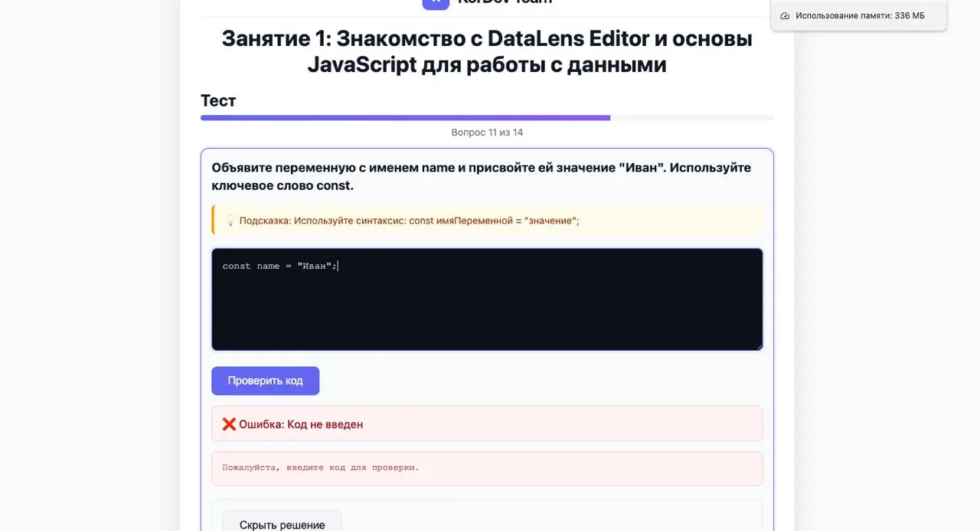Click the 'Ошибка: Код не введен' message
Image resolution: width=980 pixels, height=531 pixels.
coord(301,424)
